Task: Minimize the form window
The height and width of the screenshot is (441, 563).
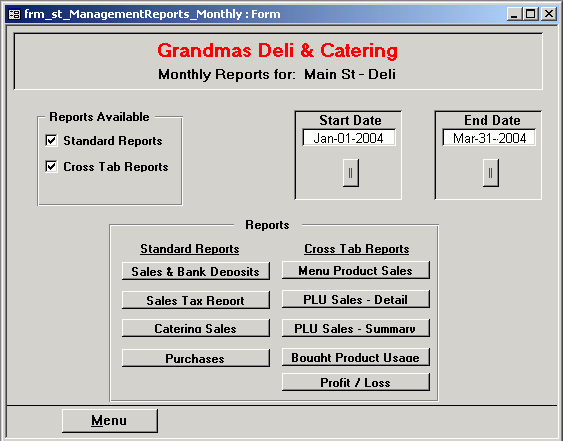Action: click(x=515, y=14)
